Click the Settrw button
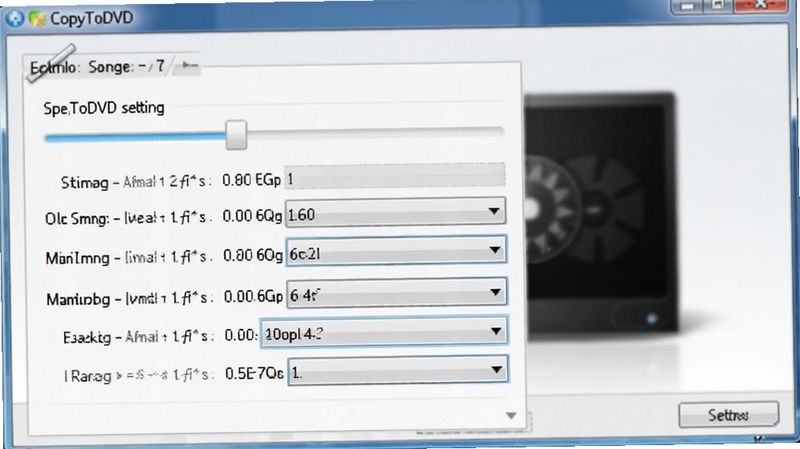This screenshot has width=800, height=449. tap(729, 415)
